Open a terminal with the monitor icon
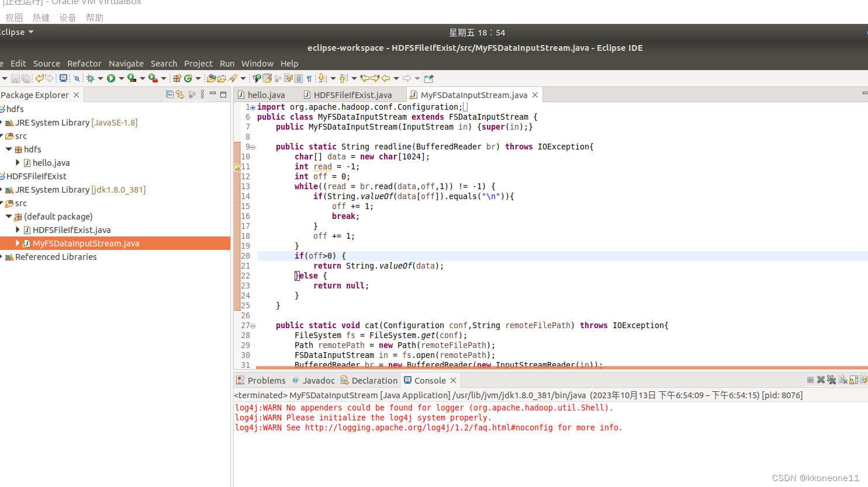The width and height of the screenshot is (868, 487). [63, 78]
